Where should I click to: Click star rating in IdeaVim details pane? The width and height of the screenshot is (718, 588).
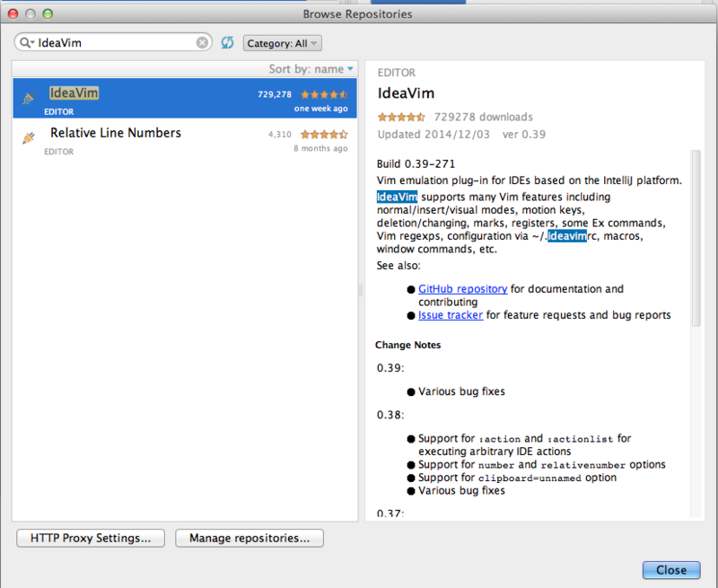point(401,117)
